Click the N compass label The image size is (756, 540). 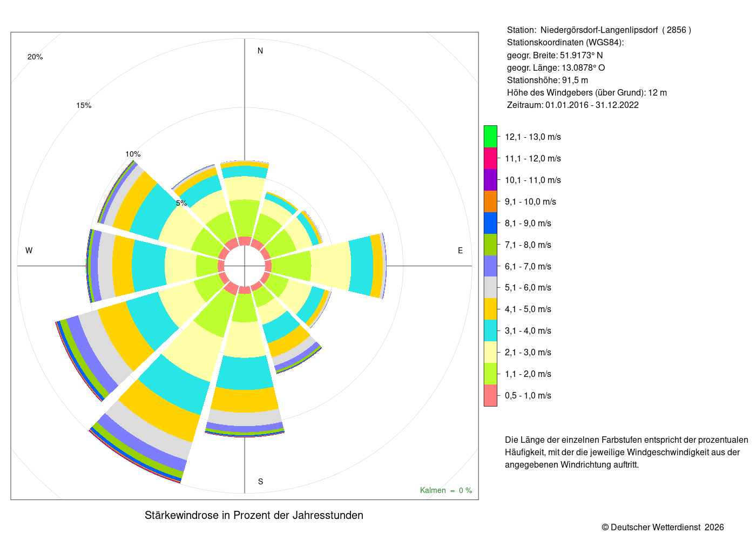(x=260, y=51)
